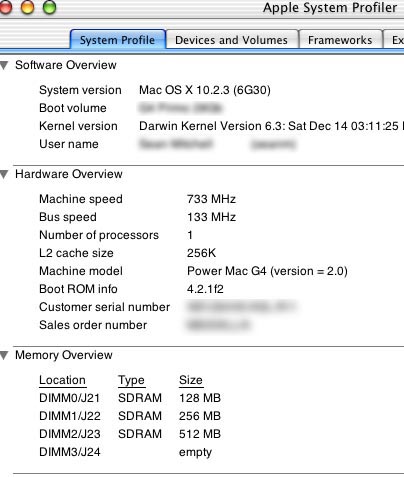
Task: Select the DIMM3/J24 empty slot row
Action: click(x=125, y=452)
